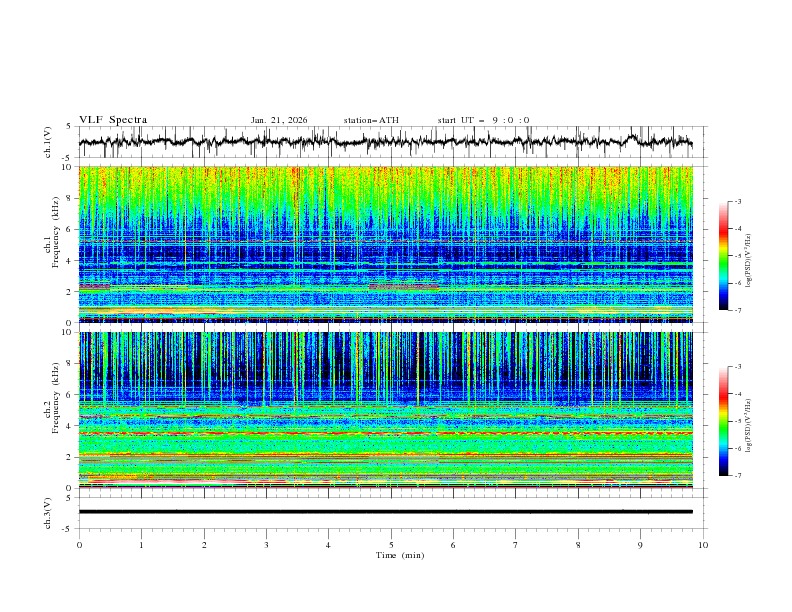Click the ch.1 waveform trace panel
This screenshot has height=612, width=792.
pyautogui.click(x=392, y=142)
